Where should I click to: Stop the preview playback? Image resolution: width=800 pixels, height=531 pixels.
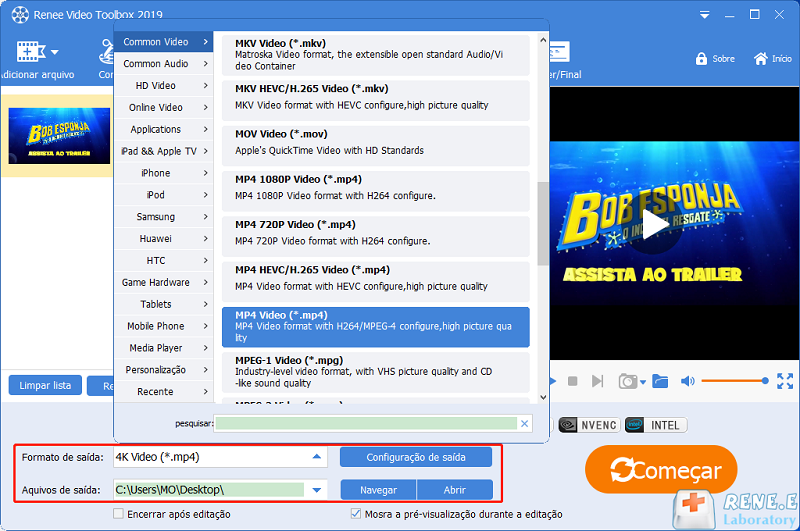point(572,381)
